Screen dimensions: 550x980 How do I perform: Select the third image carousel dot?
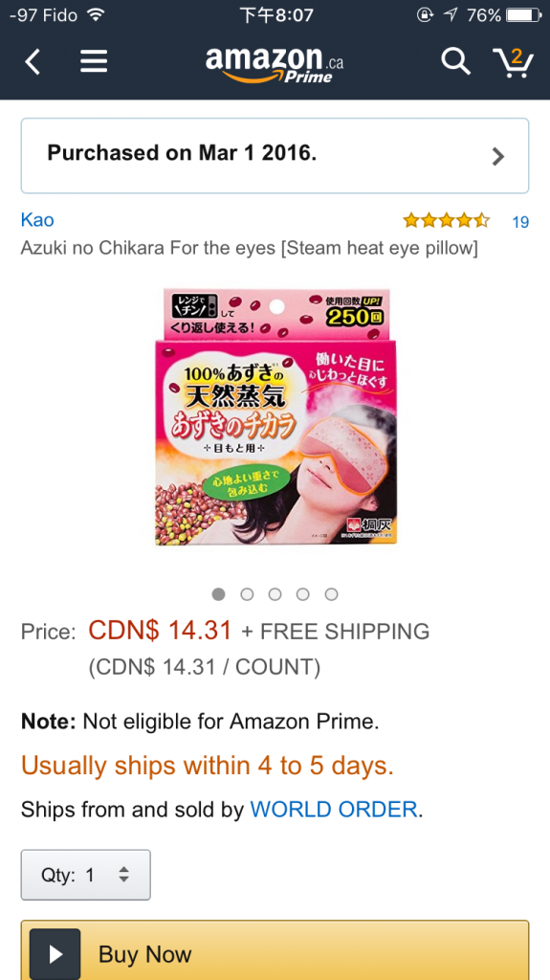275,594
